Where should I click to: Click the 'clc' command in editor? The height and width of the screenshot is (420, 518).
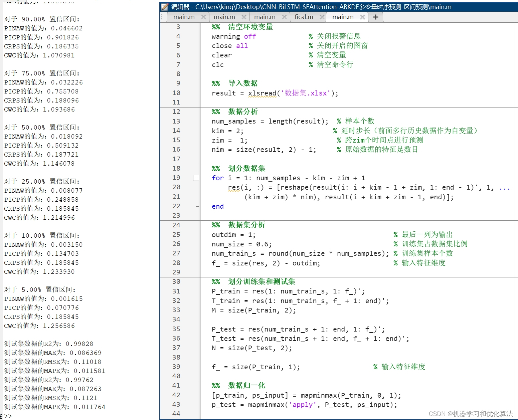(218, 65)
